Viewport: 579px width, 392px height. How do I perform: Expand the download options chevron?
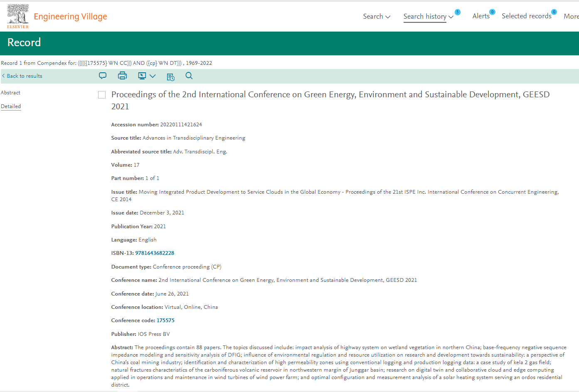pyautogui.click(x=153, y=76)
